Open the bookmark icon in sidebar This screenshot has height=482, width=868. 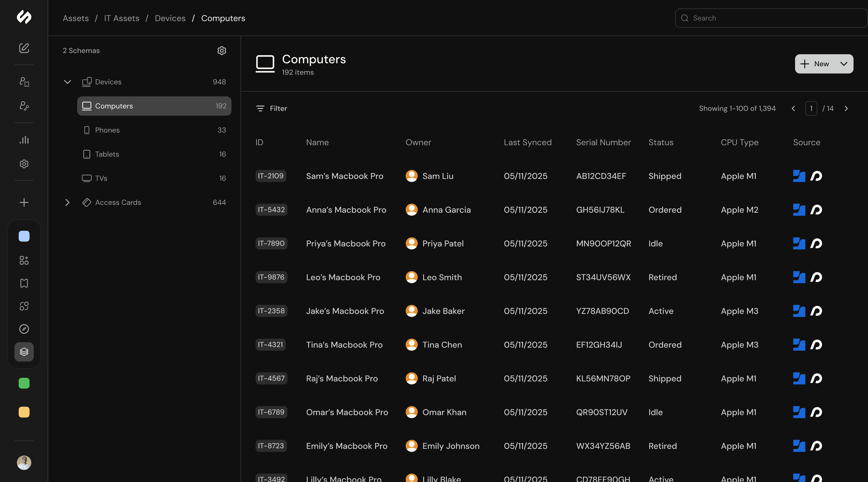pos(24,283)
